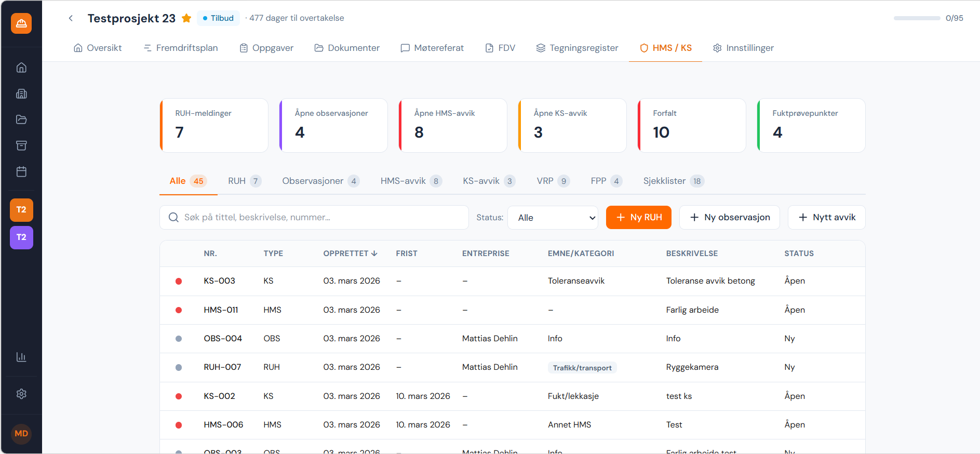Click the orange hard hat app logo

tap(21, 23)
